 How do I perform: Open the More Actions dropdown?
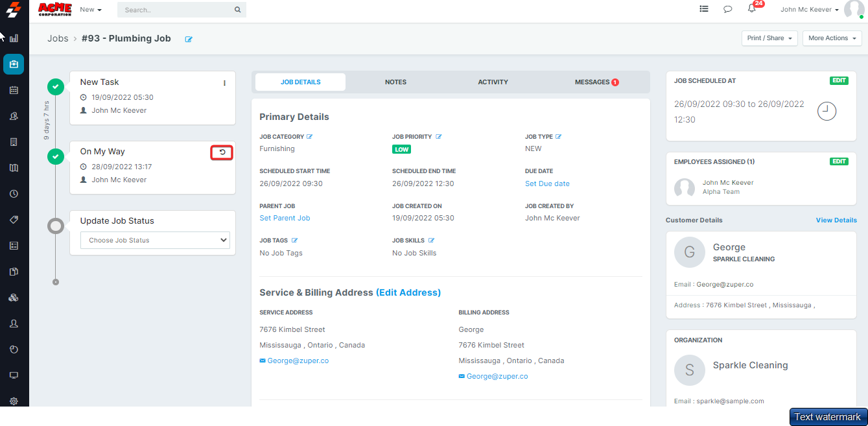pos(832,38)
